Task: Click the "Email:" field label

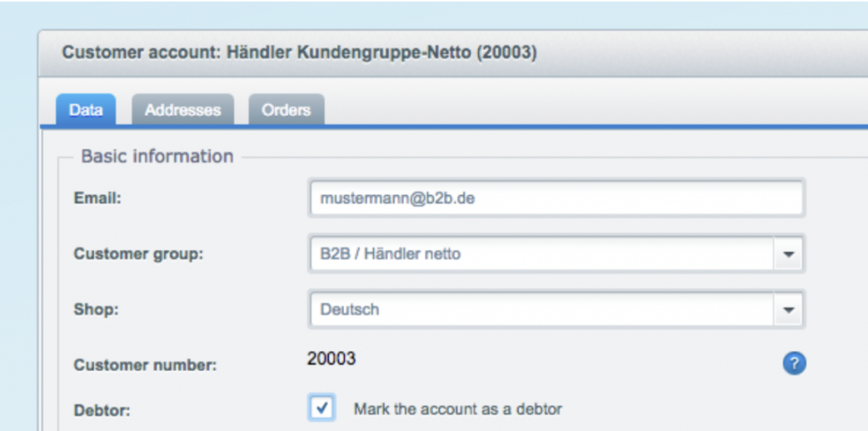Action: pos(98,199)
